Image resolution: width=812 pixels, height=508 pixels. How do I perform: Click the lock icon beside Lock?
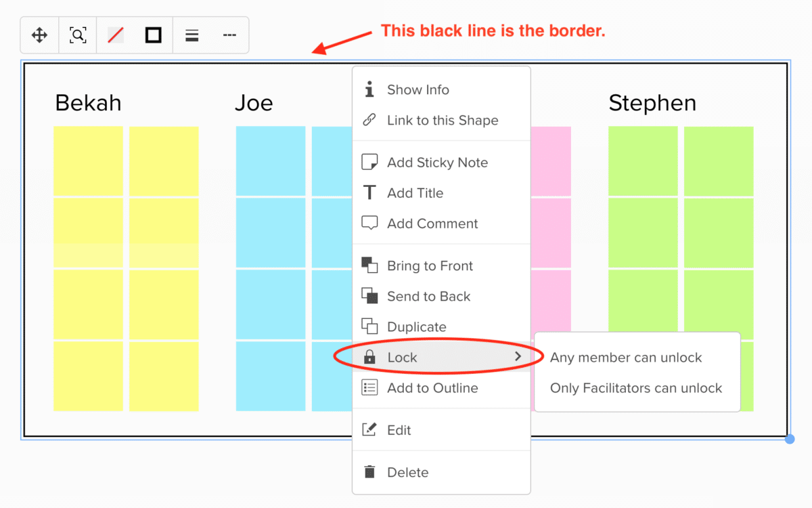point(369,357)
